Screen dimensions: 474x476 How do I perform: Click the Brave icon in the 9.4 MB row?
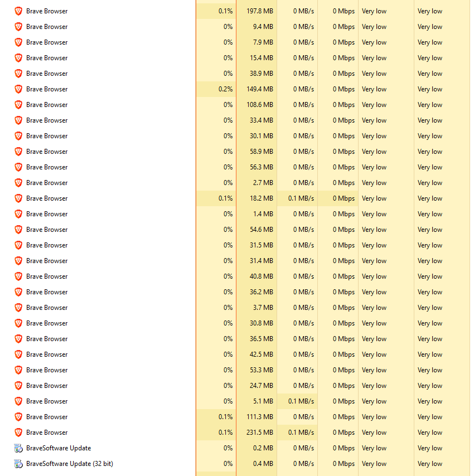click(18, 27)
